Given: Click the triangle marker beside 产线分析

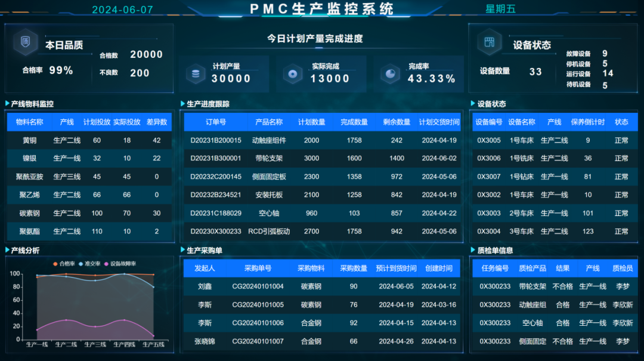Looking at the screenshot, I should [x=7, y=251].
